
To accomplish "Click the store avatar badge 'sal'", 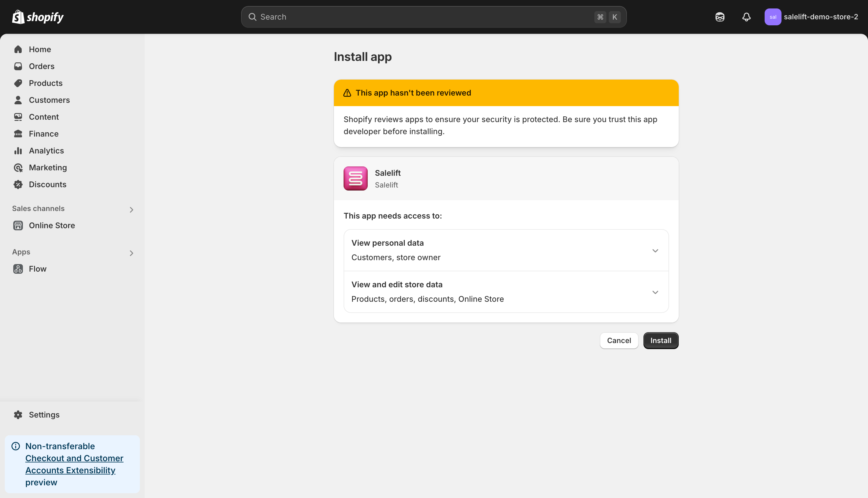I will click(773, 17).
